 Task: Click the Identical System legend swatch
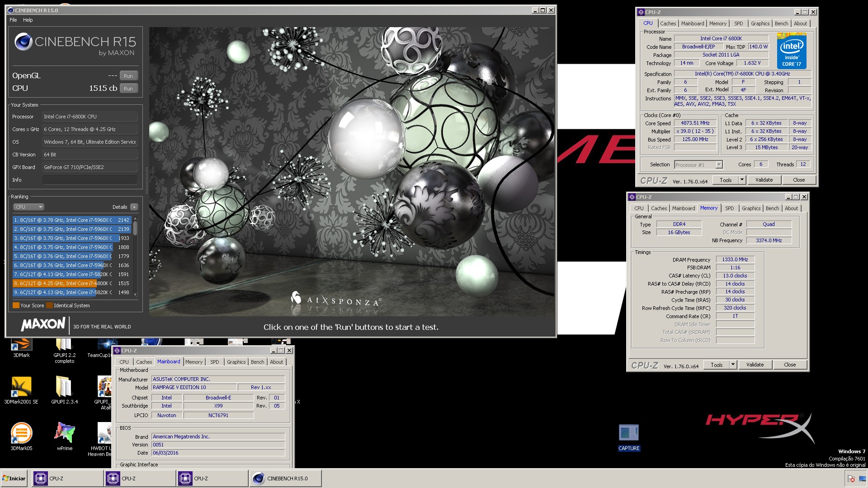(49, 305)
